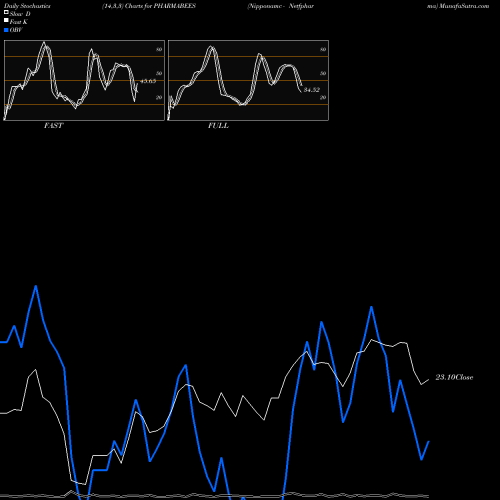Click the 45.65 value in FAST chart

click(x=148, y=81)
